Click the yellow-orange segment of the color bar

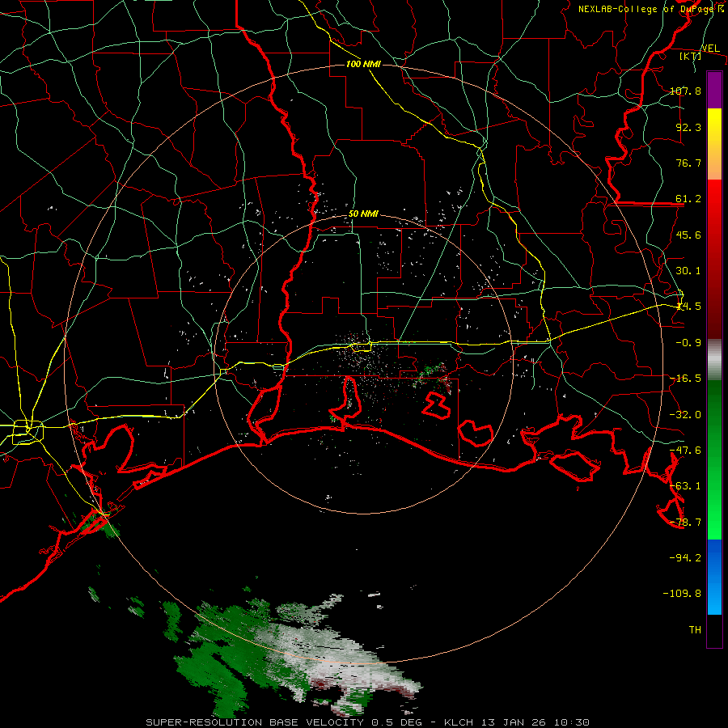click(714, 144)
